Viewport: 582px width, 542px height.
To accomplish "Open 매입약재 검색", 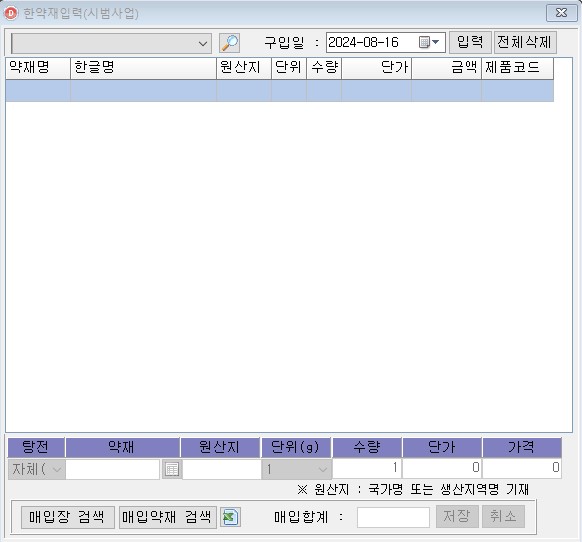I will pos(167,517).
